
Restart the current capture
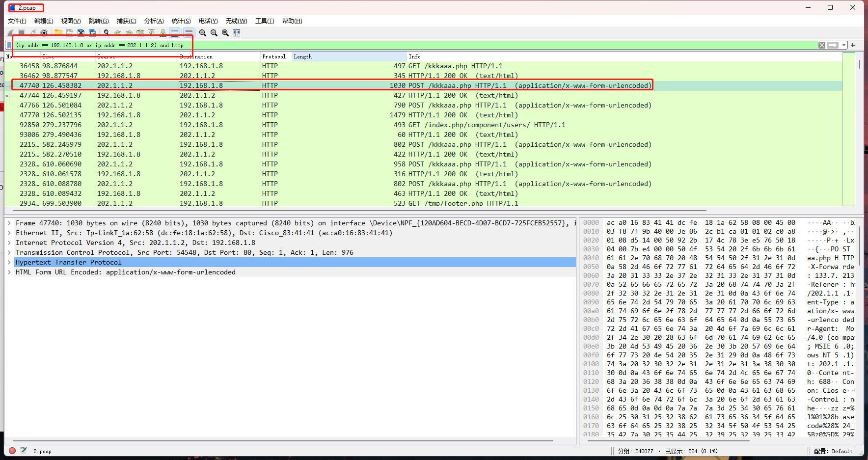pyautogui.click(x=33, y=33)
